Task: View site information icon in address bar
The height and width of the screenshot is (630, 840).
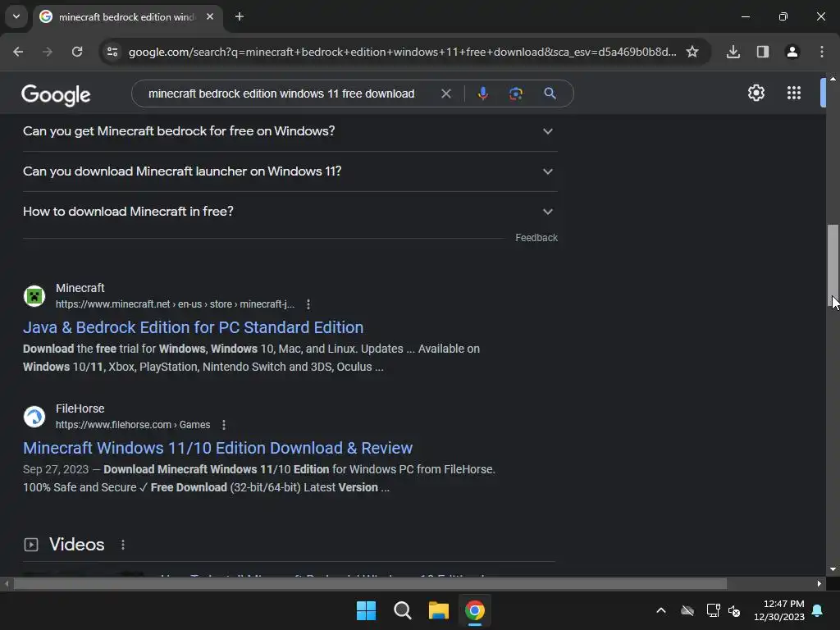Action: 112,52
